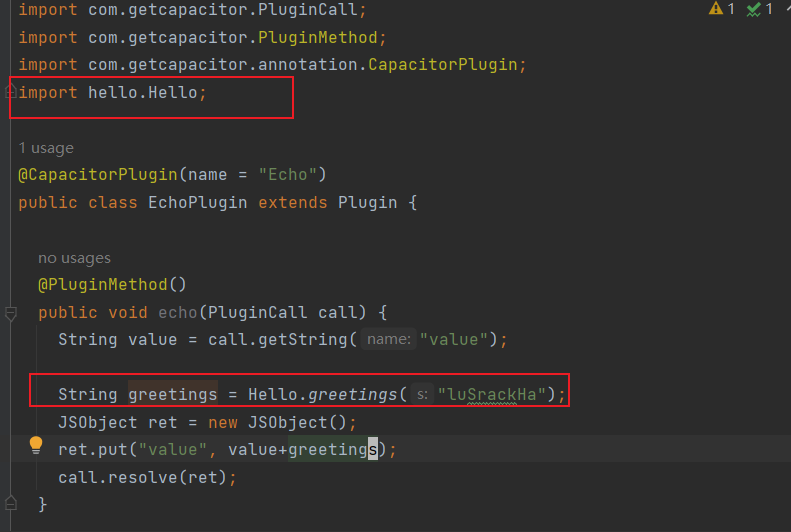Click the highlighted greetings variable declaration
The image size is (791, 532).
[172, 395]
